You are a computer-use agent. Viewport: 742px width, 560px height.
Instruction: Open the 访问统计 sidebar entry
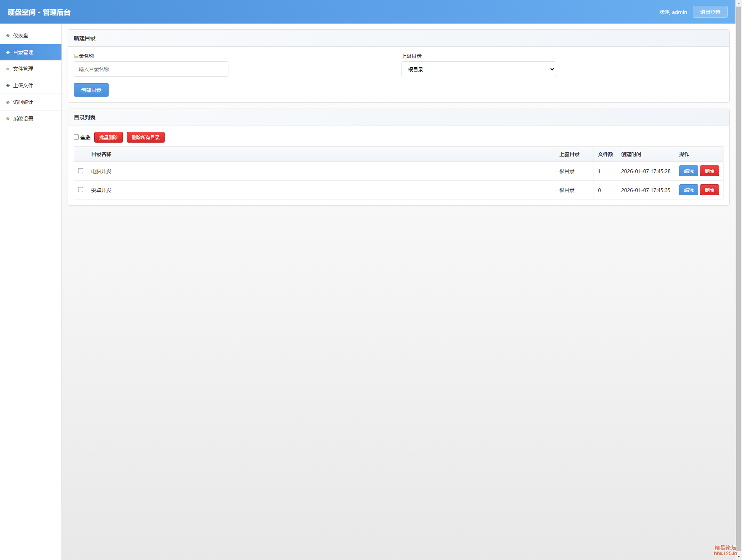click(x=23, y=102)
